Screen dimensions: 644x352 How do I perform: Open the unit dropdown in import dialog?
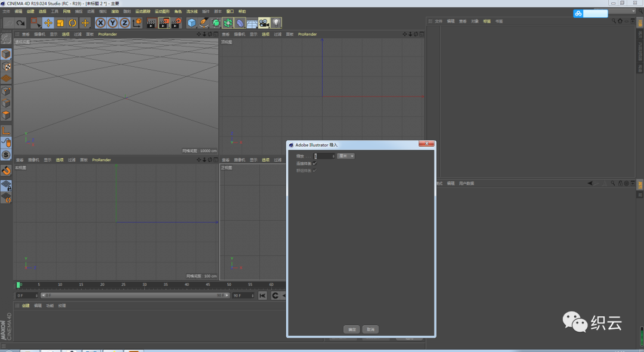coord(346,156)
